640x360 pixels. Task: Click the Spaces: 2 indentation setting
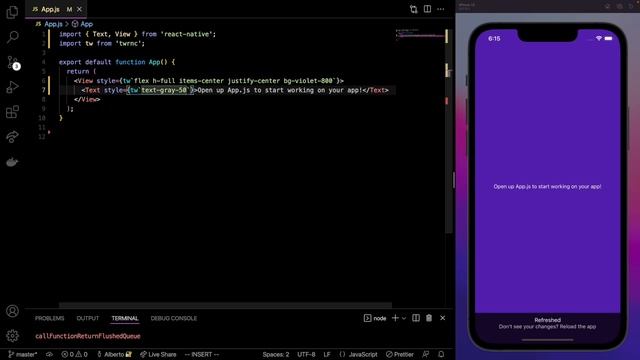pyautogui.click(x=276, y=354)
